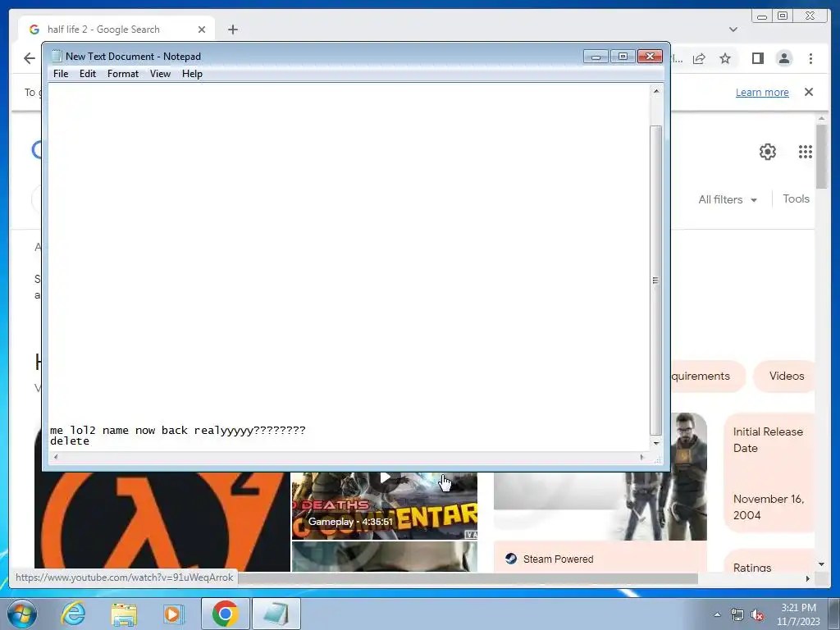The height and width of the screenshot is (630, 840).
Task: Open the Ratings card
Action: coord(769,560)
